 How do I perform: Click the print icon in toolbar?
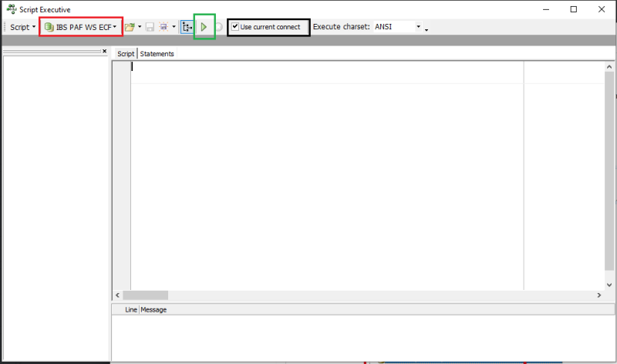163,27
